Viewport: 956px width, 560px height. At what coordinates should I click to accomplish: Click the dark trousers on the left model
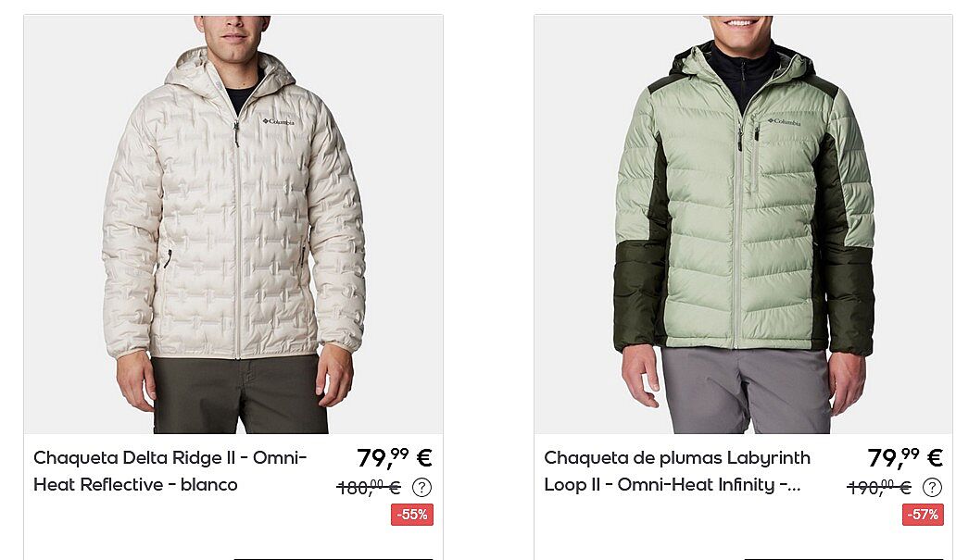(238, 394)
